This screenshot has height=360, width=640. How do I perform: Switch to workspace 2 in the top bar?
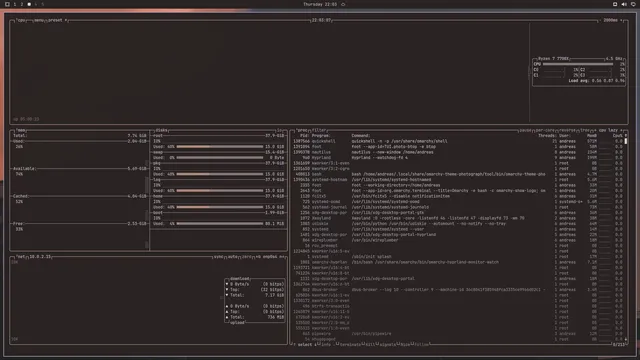(22, 4)
